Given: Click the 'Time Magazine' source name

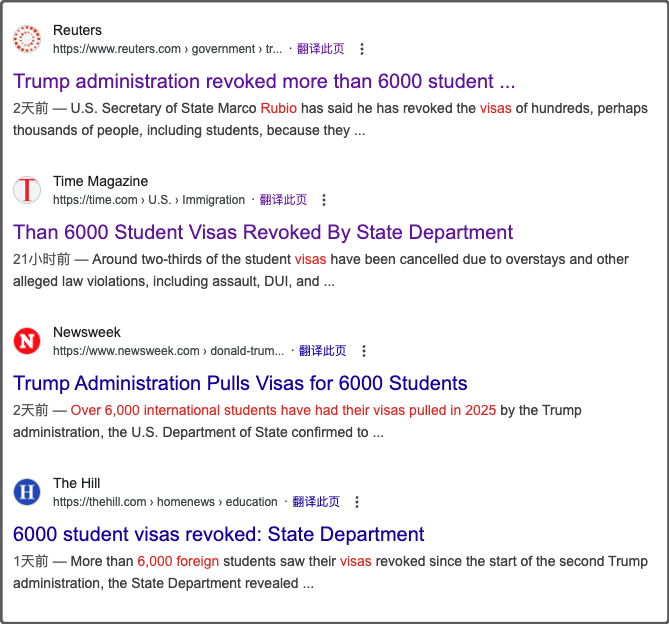Looking at the screenshot, I should 100,181.
